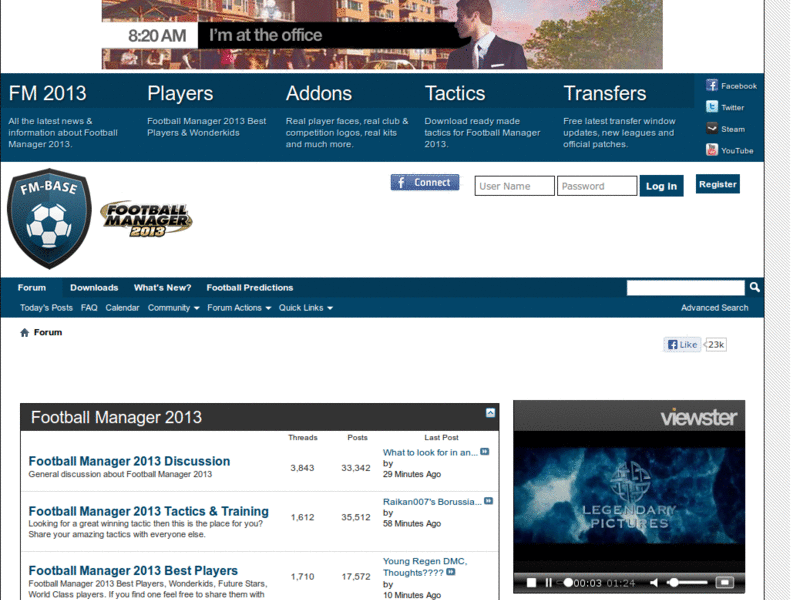800x600 pixels.
Task: Click the Log In button
Action: (x=661, y=186)
